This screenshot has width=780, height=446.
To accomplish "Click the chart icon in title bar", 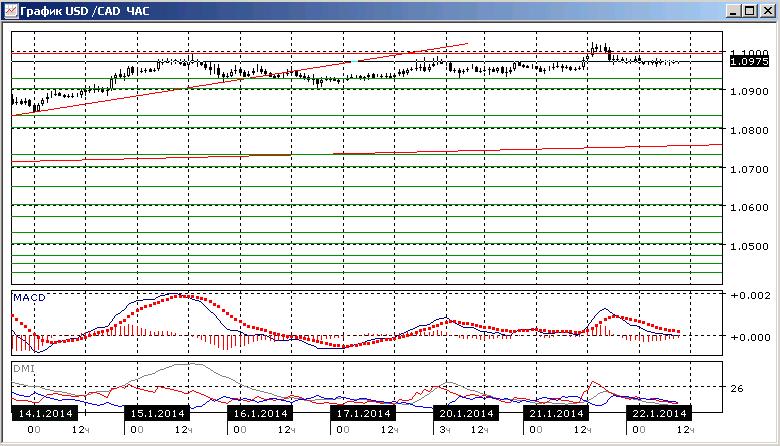I will click(10, 11).
